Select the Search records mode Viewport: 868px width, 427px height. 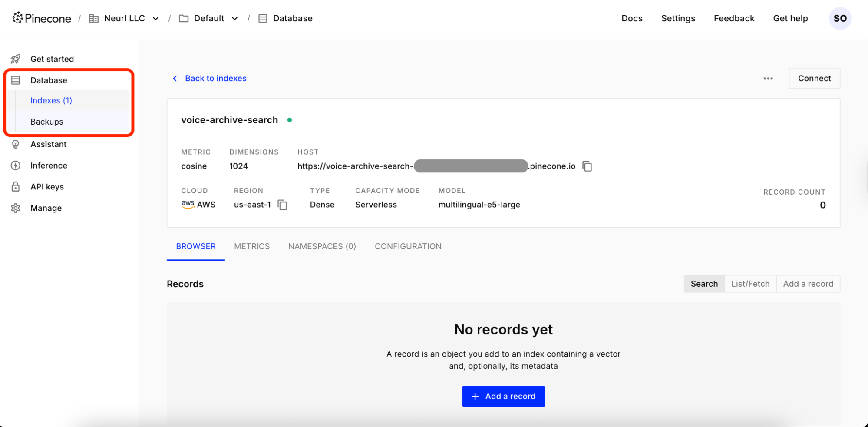[x=704, y=284]
